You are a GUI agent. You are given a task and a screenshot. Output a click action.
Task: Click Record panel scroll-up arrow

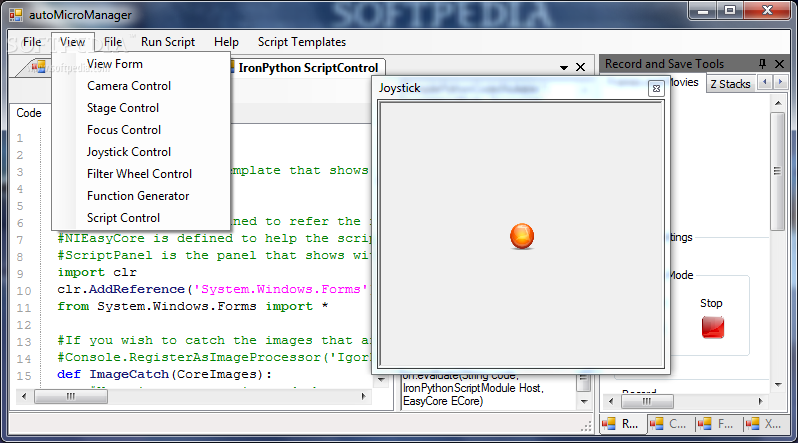pos(778,103)
